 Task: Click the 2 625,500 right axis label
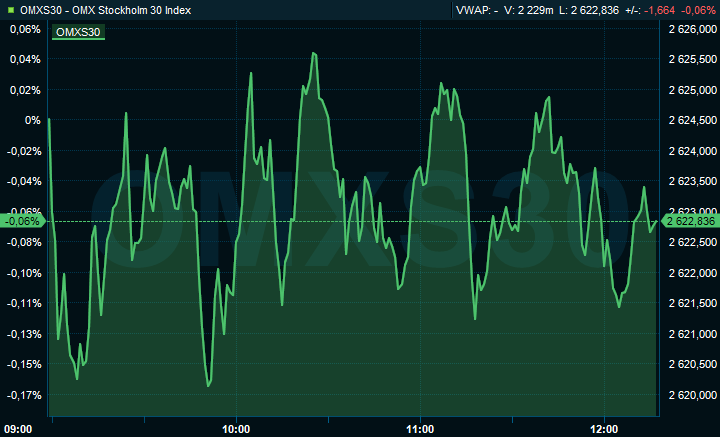coord(692,60)
